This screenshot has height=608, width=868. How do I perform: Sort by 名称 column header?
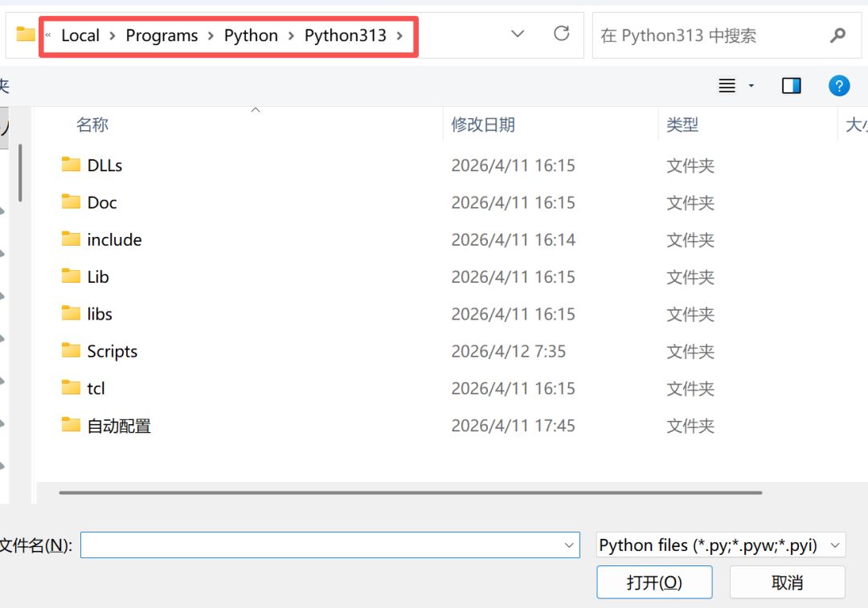[x=92, y=124]
